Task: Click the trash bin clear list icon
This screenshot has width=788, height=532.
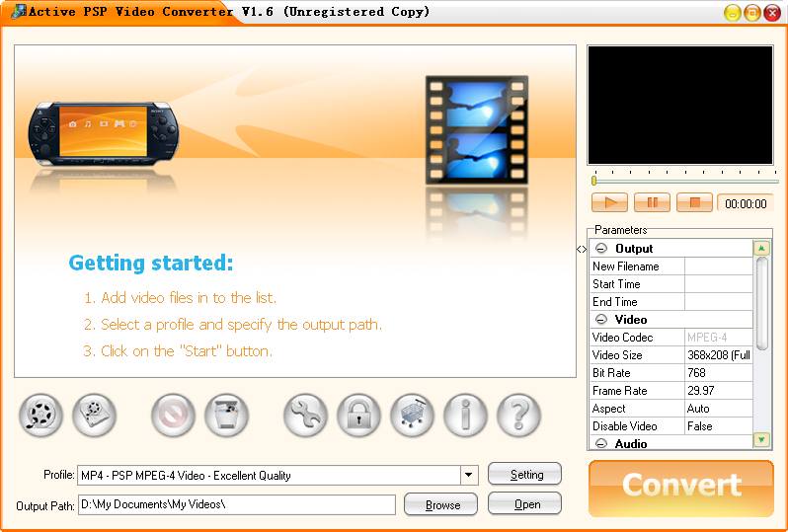Action: [x=226, y=416]
